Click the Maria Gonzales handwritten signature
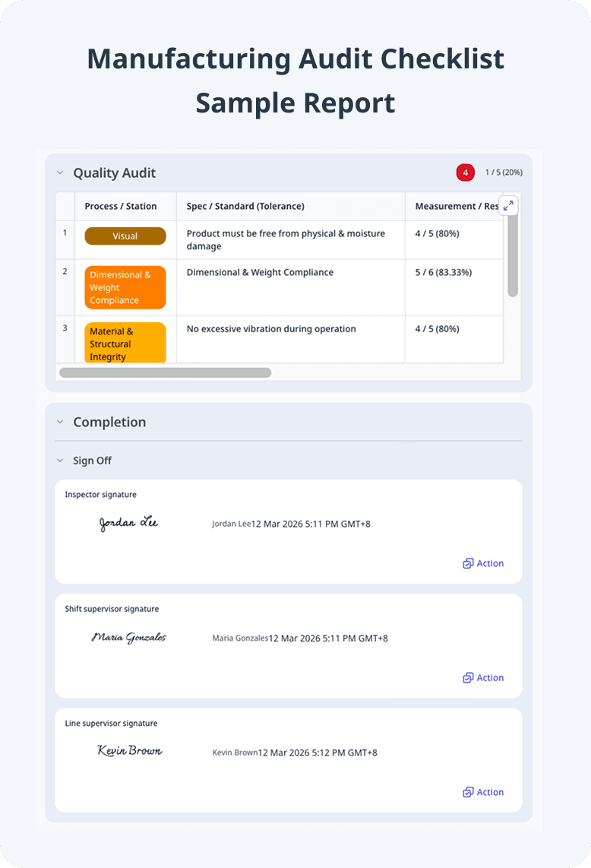 pyautogui.click(x=128, y=638)
